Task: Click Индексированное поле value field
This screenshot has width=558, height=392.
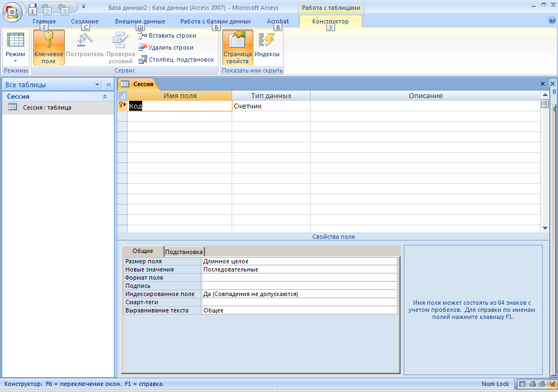Action: point(300,294)
